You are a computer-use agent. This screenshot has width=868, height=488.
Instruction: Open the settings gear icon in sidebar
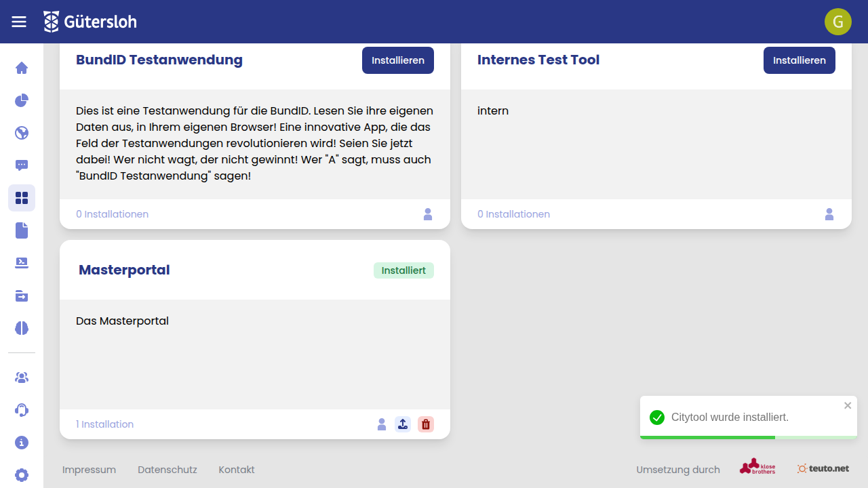coord(22,475)
